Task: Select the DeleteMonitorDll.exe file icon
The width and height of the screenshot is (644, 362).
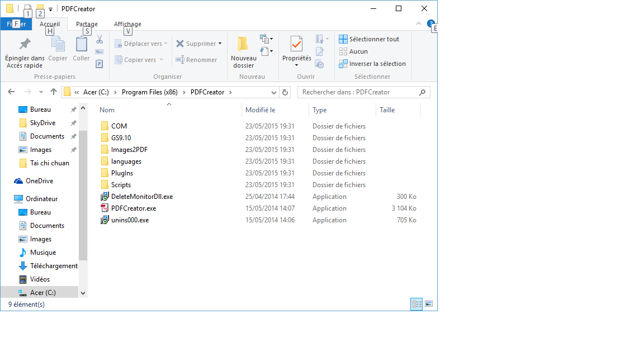Action: pyautogui.click(x=105, y=197)
